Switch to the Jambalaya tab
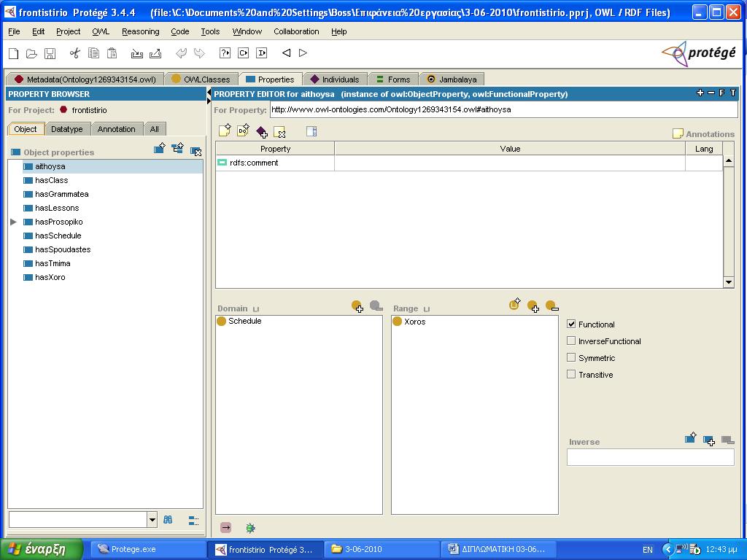This screenshot has height=560, width=747. [452, 79]
